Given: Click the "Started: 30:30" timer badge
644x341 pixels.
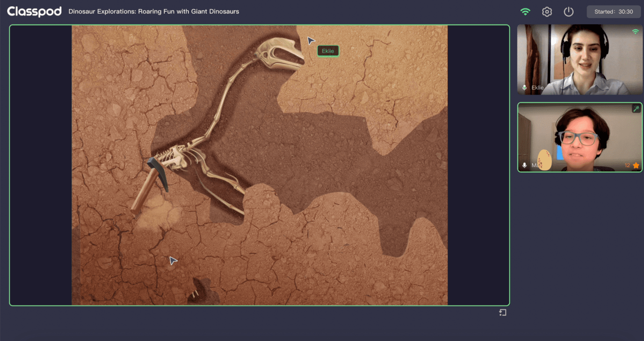Looking at the screenshot, I should click(613, 12).
